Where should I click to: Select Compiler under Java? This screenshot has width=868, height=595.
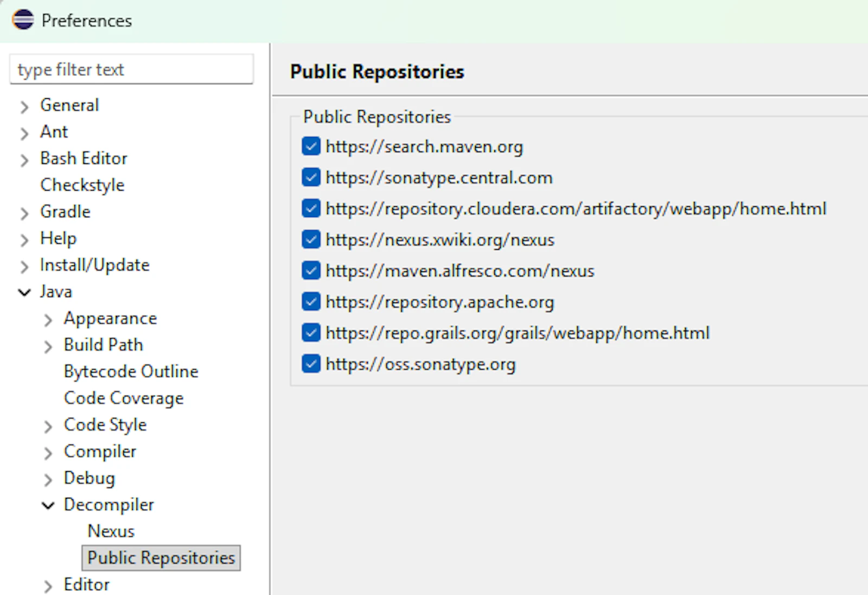click(100, 451)
